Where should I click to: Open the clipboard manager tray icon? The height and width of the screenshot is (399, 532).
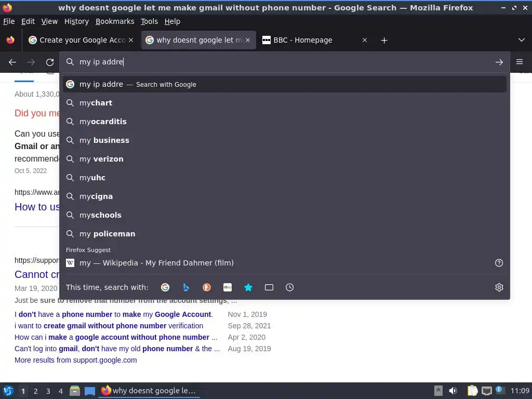472,391
